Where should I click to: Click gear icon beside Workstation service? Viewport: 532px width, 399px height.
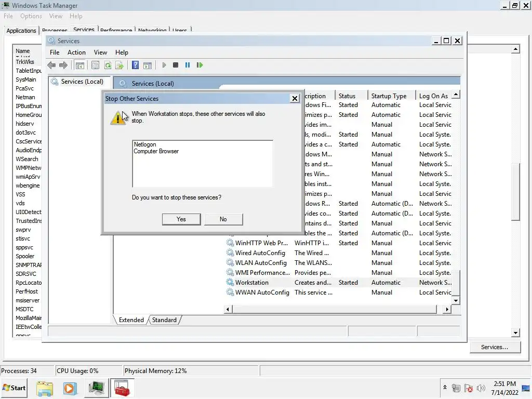click(230, 282)
